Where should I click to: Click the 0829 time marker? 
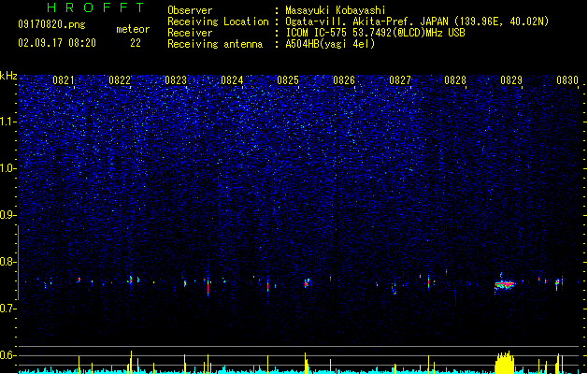pyautogui.click(x=511, y=80)
